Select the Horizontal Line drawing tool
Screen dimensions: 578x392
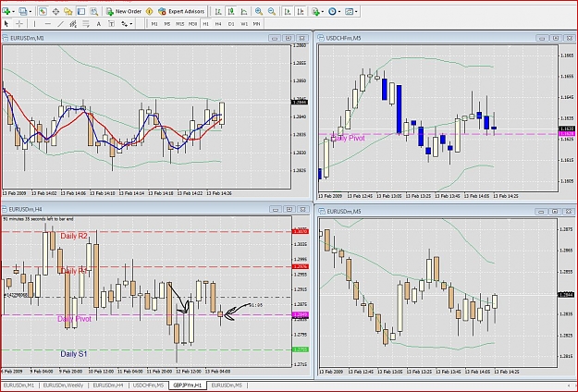[x=48, y=24]
